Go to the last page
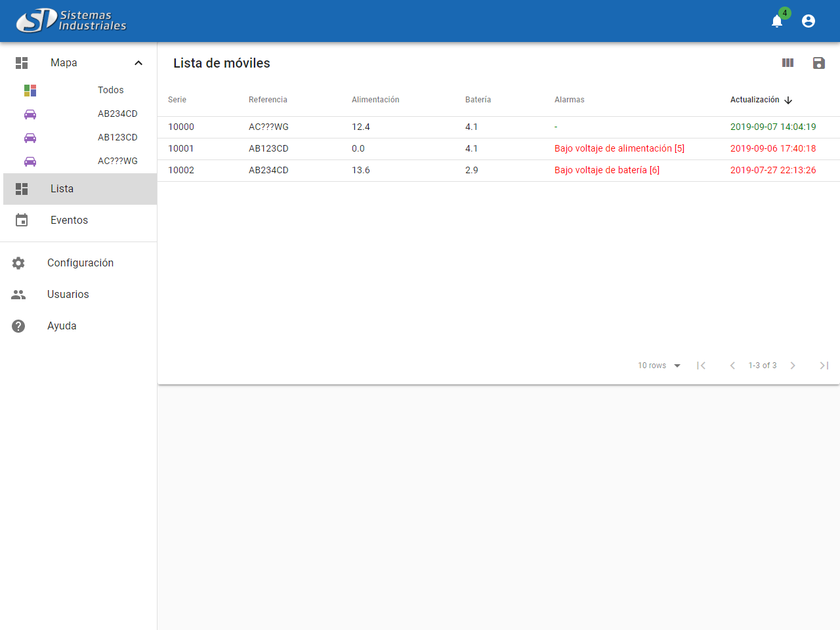Viewport: 840px width, 630px height. (824, 366)
